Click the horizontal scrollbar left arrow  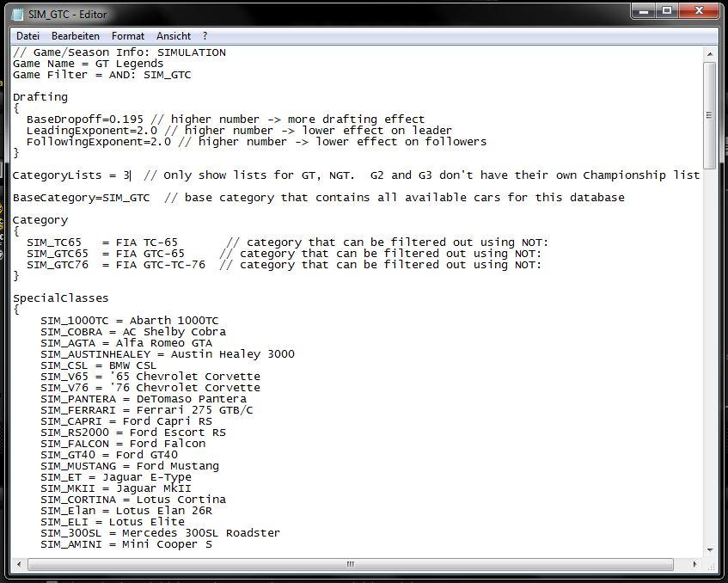pos(19,564)
